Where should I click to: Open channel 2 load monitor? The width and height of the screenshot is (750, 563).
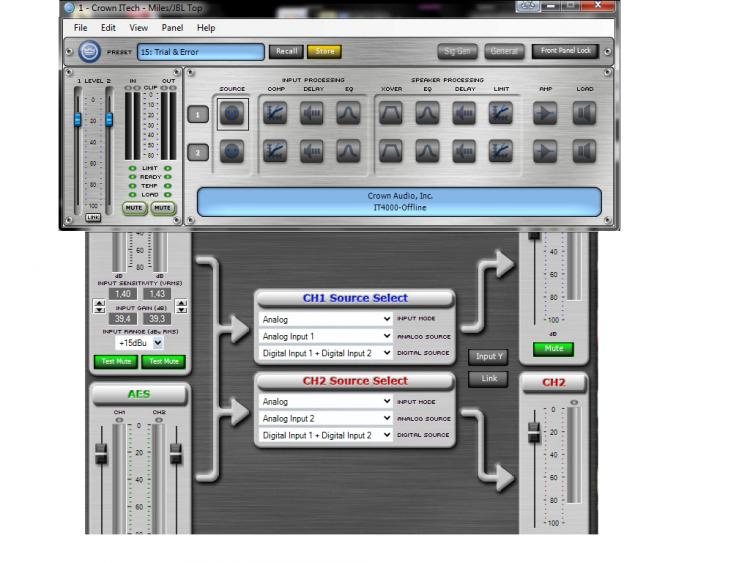pyautogui.click(x=585, y=152)
